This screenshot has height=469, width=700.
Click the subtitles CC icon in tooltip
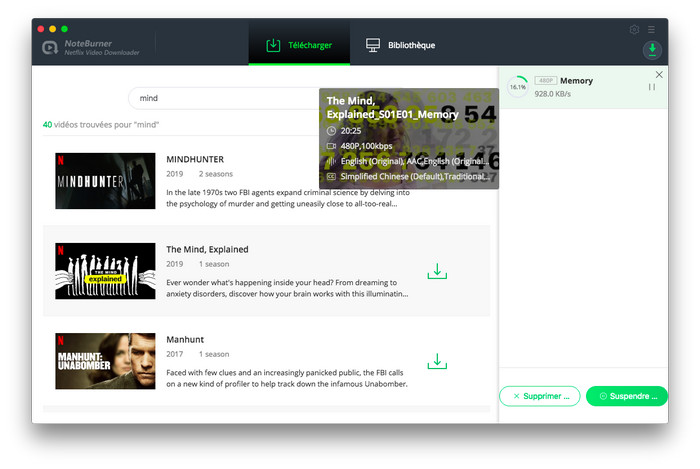point(331,177)
